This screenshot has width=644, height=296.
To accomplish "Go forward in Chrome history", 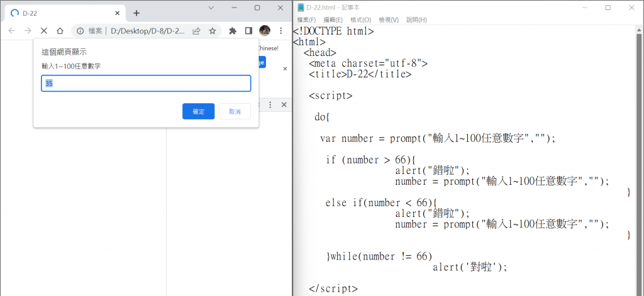I will tap(28, 31).
